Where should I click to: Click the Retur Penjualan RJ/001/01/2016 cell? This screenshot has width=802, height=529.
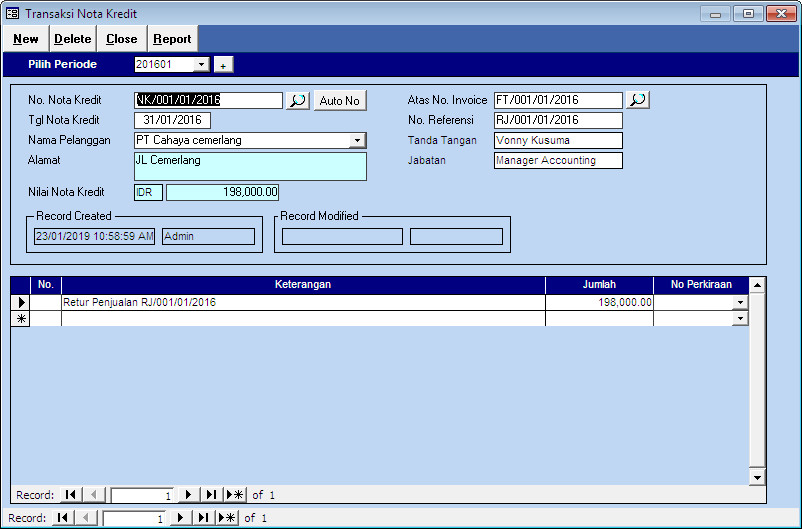pyautogui.click(x=303, y=302)
